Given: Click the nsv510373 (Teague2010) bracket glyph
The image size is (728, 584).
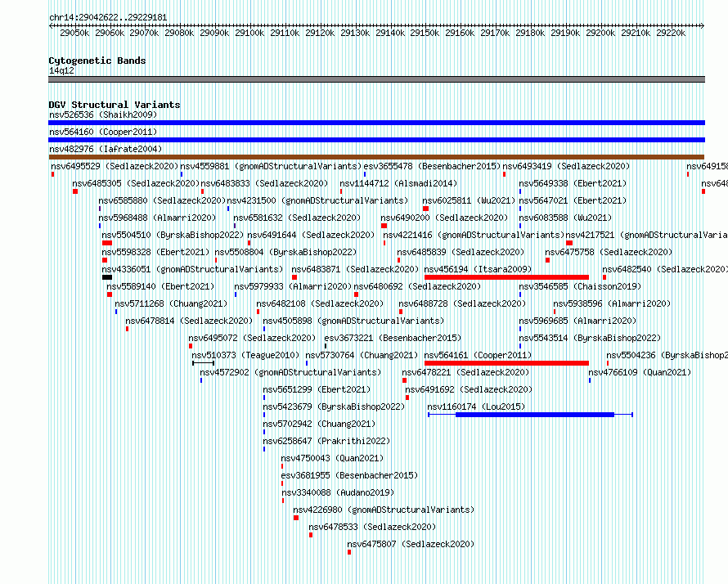Looking at the screenshot, I should [204, 363].
